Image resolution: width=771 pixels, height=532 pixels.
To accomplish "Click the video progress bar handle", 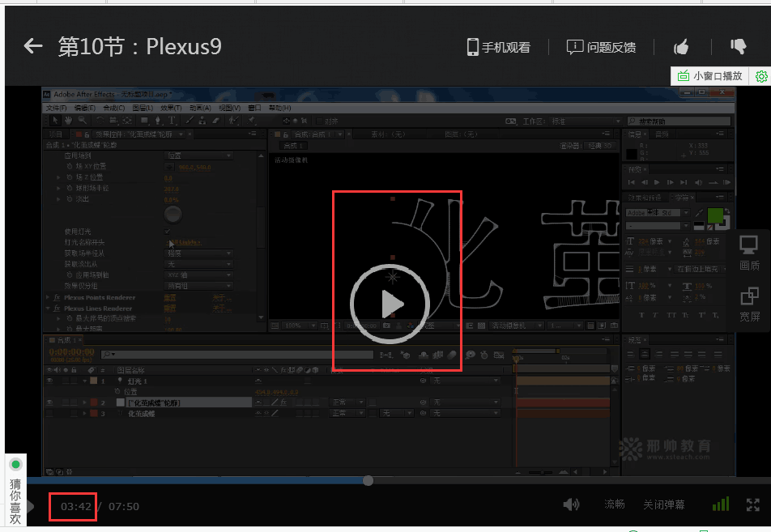I will tap(368, 480).
